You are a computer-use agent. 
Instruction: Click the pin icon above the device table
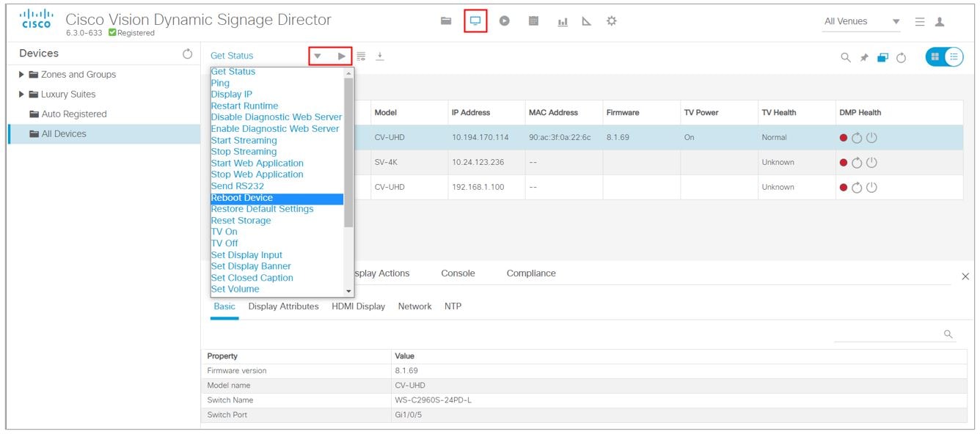coord(863,56)
